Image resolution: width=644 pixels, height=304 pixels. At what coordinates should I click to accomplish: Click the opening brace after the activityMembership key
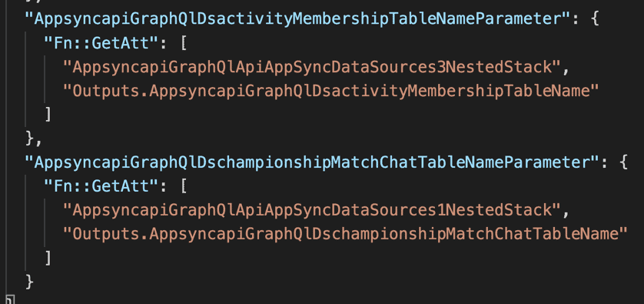coord(594,19)
